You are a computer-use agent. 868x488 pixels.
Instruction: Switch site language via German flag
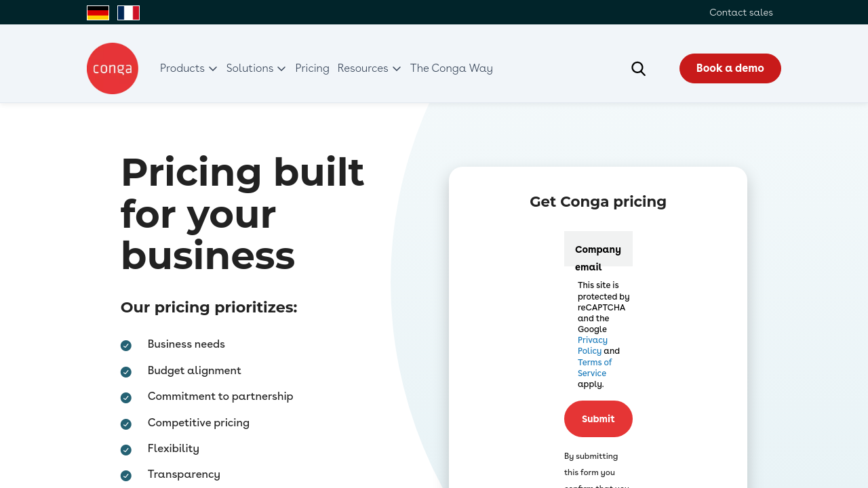pos(98,13)
